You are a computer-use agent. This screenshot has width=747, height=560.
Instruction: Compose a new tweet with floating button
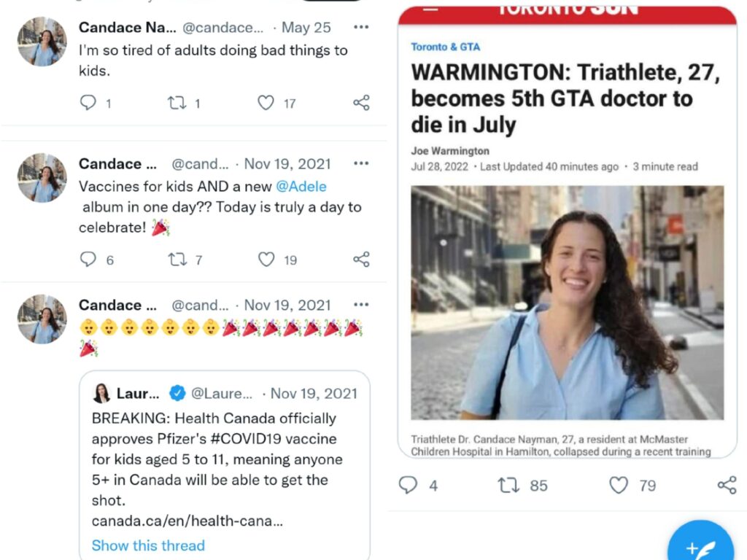(700, 542)
